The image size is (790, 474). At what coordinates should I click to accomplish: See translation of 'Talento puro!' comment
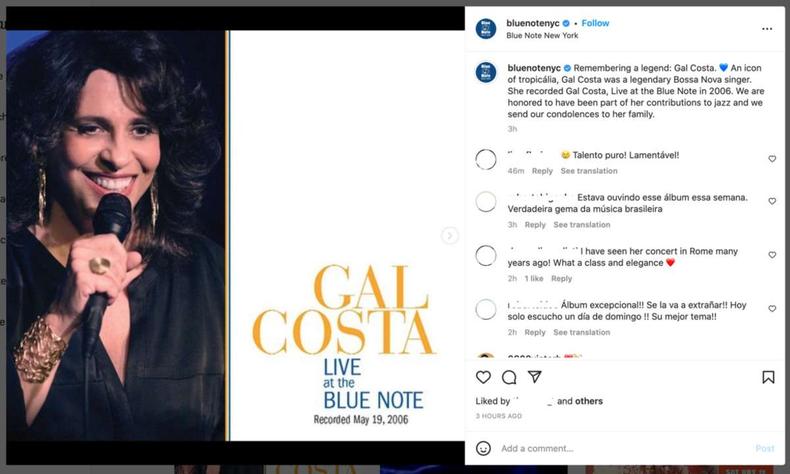point(589,171)
